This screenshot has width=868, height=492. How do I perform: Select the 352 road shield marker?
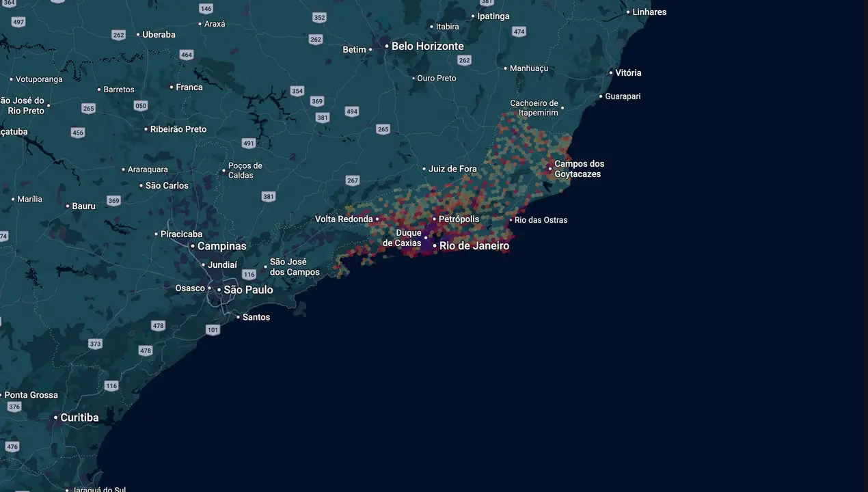point(319,18)
